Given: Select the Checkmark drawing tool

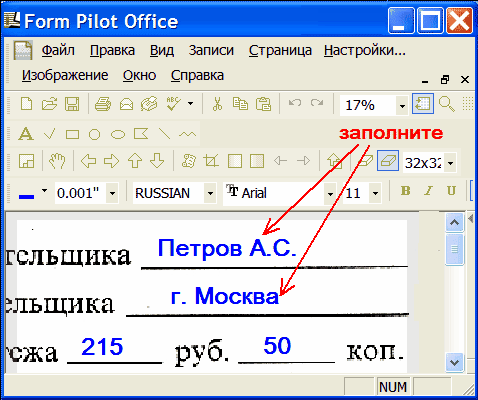Looking at the screenshot, I should [49, 134].
